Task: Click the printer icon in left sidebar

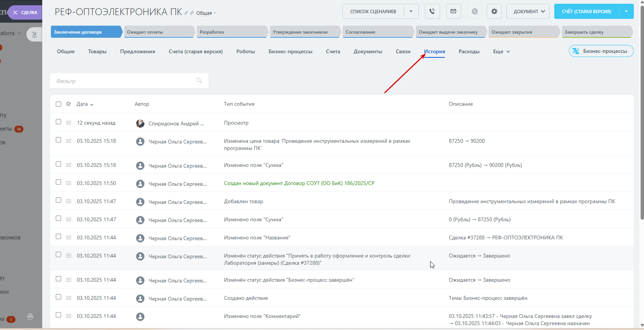Action: [x=30, y=317]
